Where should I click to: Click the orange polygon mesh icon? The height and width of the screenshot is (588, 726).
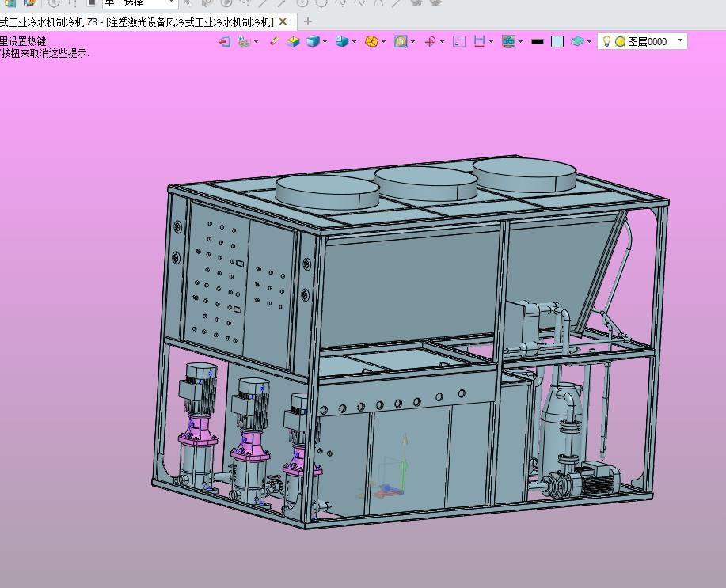click(371, 42)
